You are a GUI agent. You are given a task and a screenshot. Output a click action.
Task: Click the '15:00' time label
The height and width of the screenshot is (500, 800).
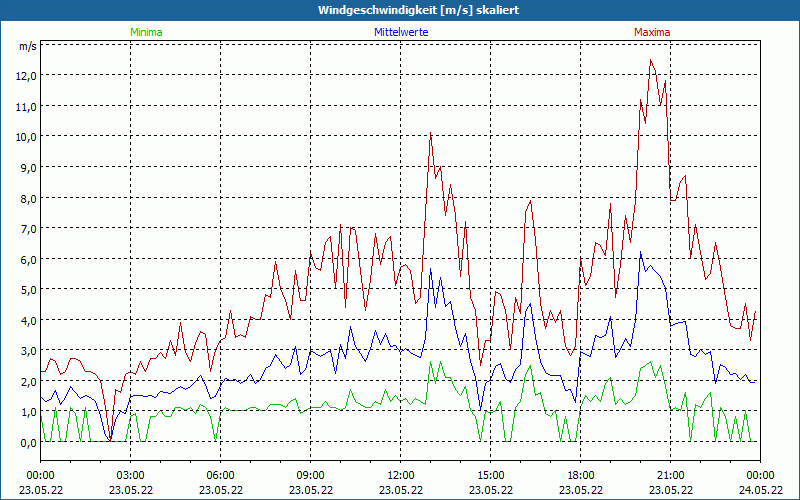490,476
